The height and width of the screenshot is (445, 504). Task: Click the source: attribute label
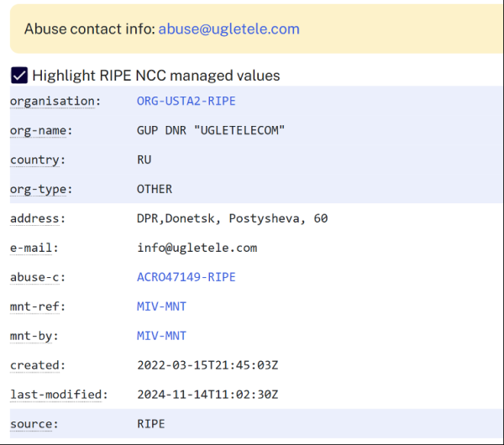(34, 424)
